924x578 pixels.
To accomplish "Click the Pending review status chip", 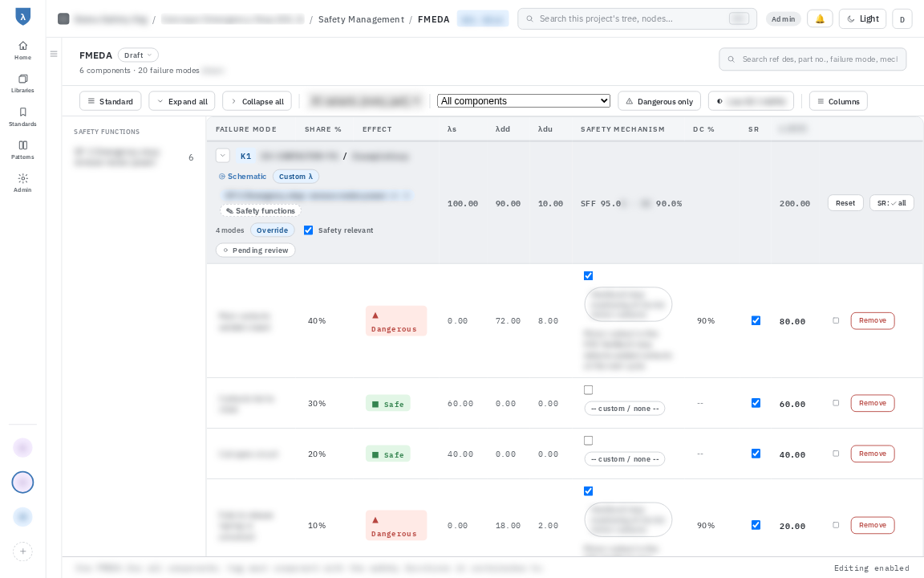I will pos(256,250).
